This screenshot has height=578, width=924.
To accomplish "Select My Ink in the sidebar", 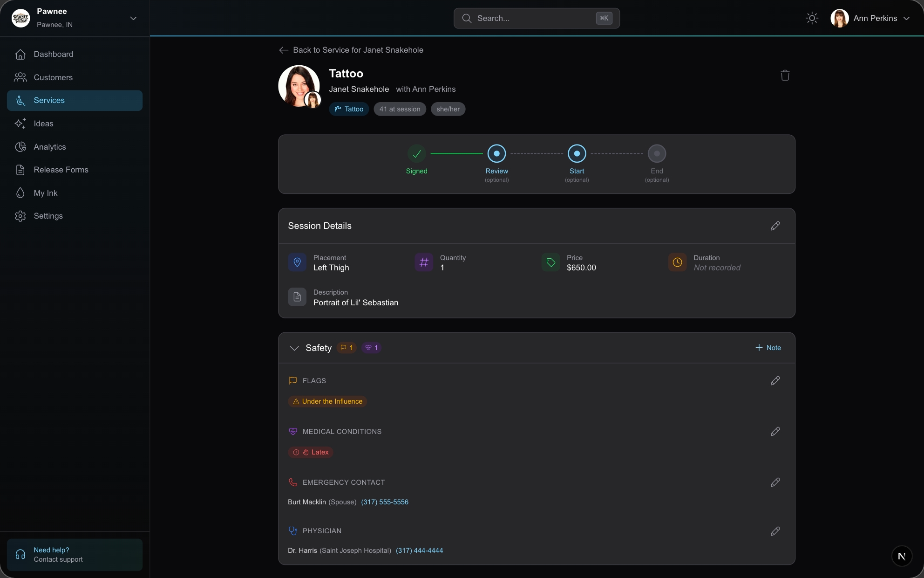I will [x=45, y=193].
